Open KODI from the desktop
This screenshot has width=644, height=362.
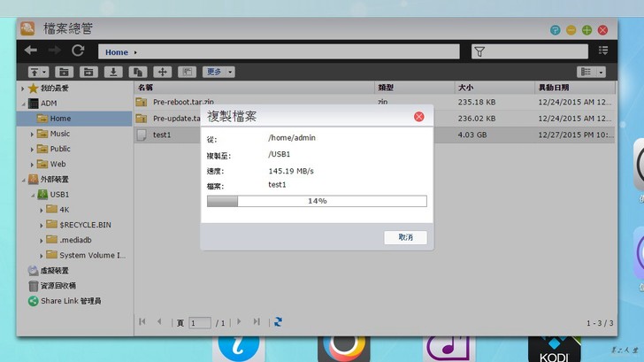554,350
